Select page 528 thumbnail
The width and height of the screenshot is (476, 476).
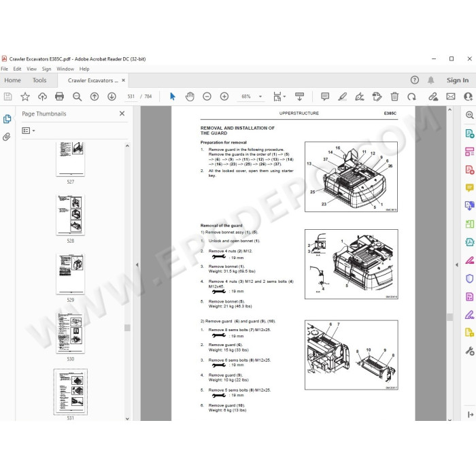coord(71,215)
